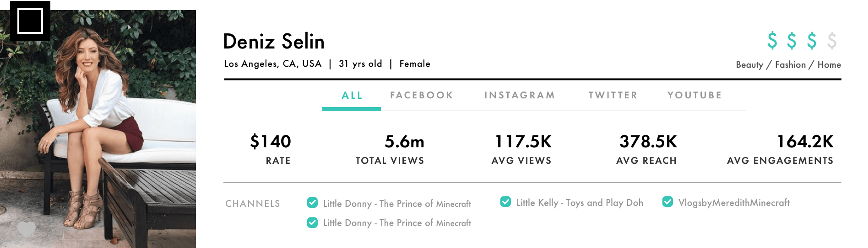
Task: Go to the YOUTUBE tab
Action: coord(694,95)
